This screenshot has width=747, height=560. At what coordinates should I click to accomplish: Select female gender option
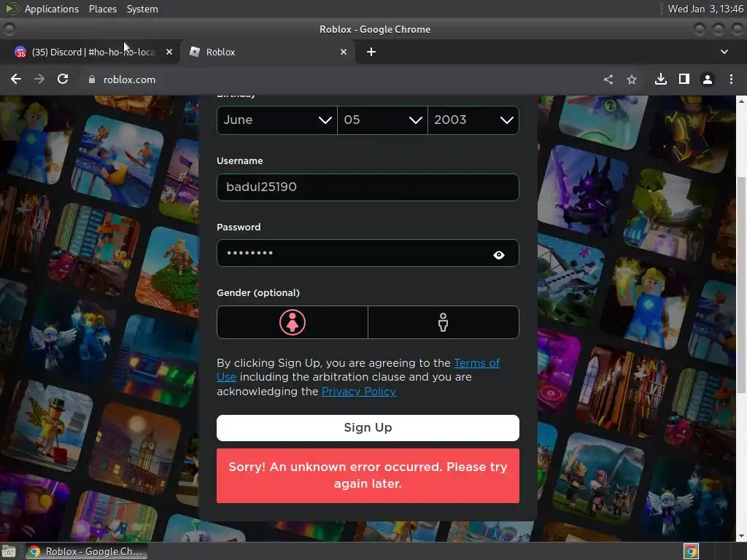click(292, 322)
